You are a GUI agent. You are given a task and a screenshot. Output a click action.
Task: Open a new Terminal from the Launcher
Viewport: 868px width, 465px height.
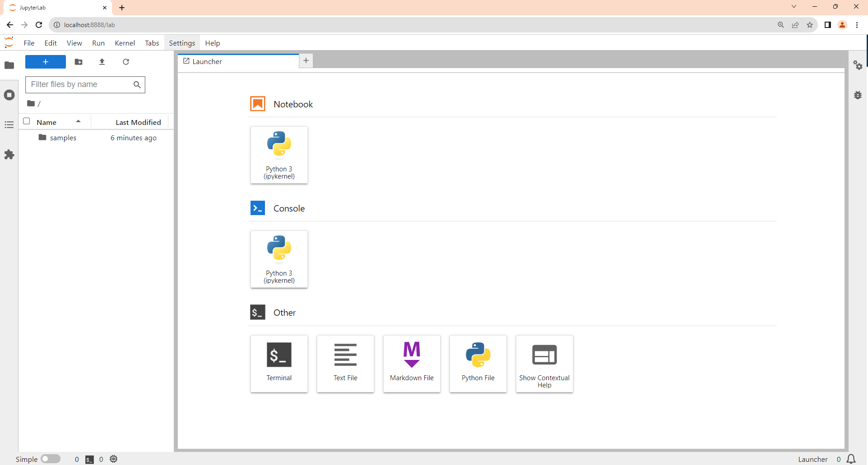click(279, 364)
